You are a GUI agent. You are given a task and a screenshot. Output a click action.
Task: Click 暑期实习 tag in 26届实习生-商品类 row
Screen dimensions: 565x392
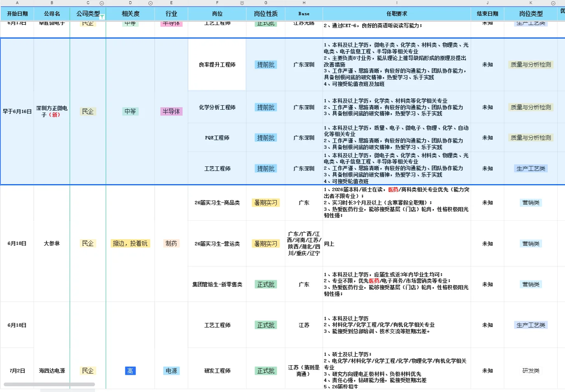266,203
